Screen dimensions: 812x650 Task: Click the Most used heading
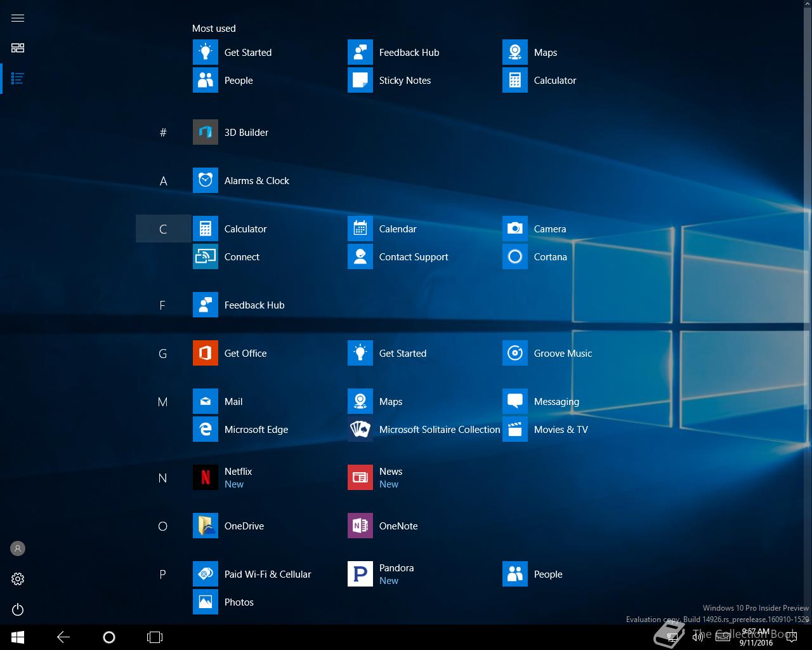[x=214, y=28]
